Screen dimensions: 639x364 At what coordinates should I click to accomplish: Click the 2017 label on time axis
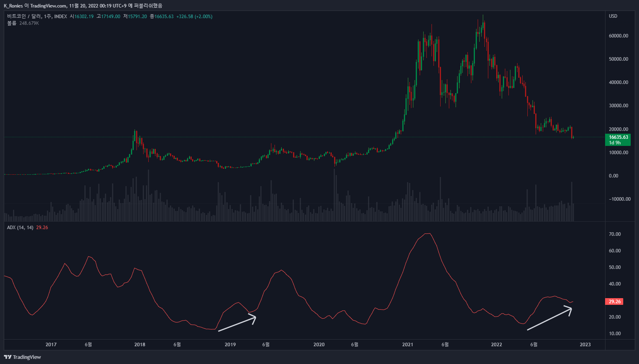pyautogui.click(x=51, y=345)
